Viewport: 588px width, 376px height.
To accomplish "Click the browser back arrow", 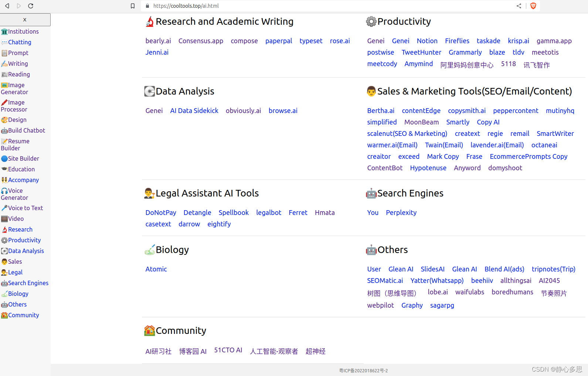I will tap(7, 6).
